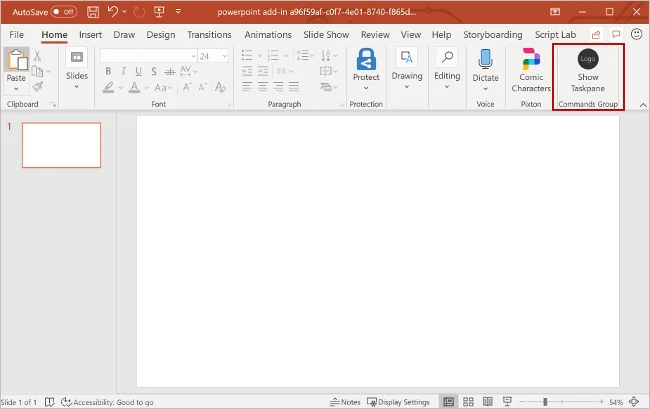Click Decrease Font Size icon

pos(202,87)
